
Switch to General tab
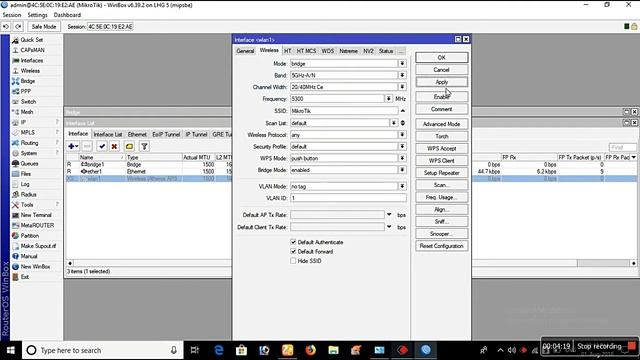pos(245,51)
